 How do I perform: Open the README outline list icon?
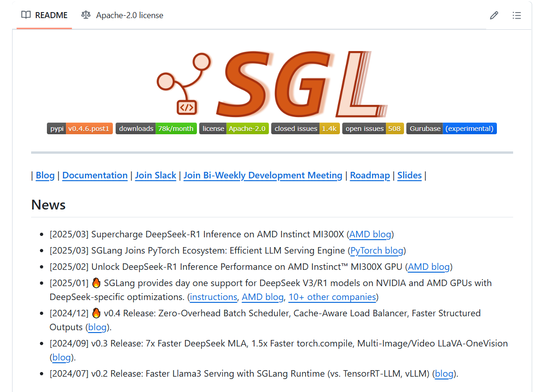point(516,15)
